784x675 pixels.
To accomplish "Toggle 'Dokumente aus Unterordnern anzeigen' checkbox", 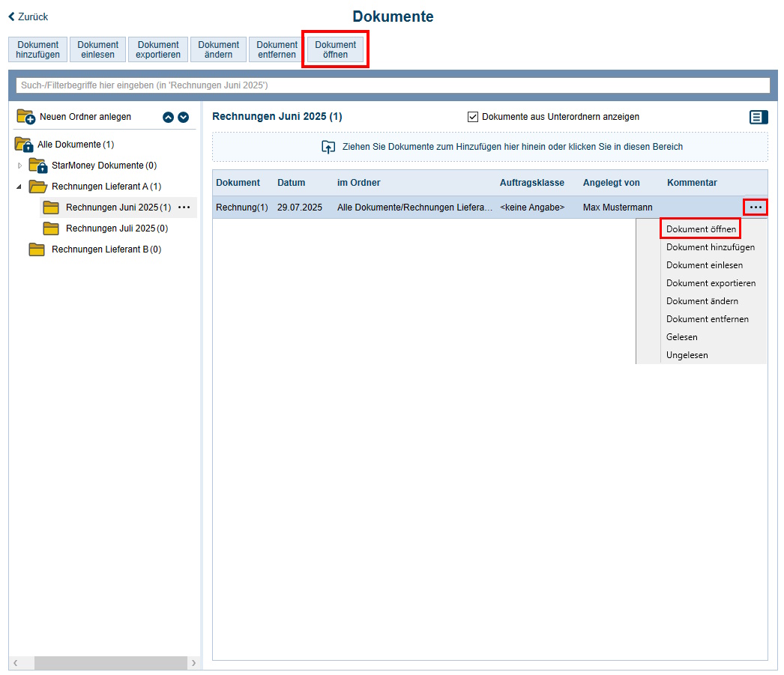I will coord(473,117).
